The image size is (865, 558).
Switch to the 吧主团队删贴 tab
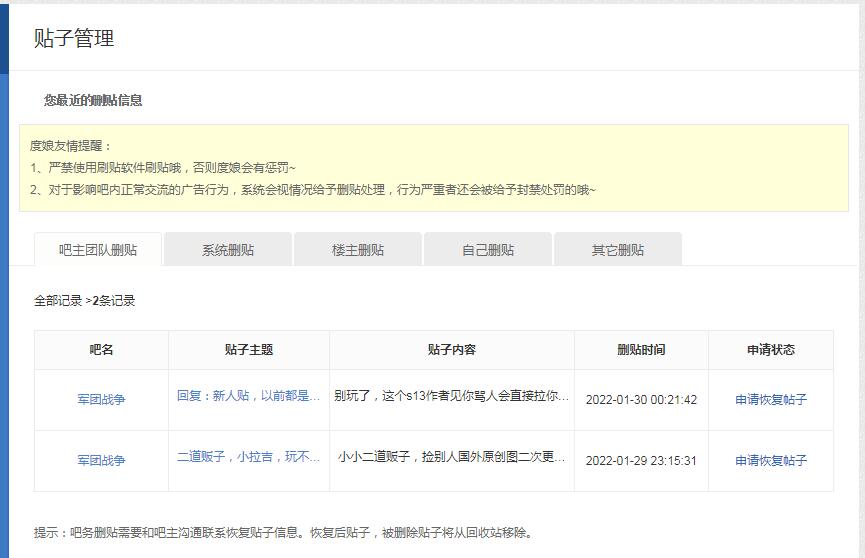pyautogui.click(x=98, y=250)
